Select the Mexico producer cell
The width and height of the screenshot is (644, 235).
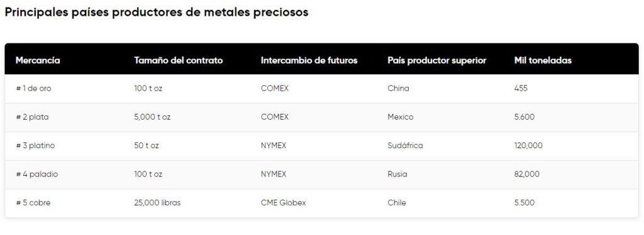[401, 117]
